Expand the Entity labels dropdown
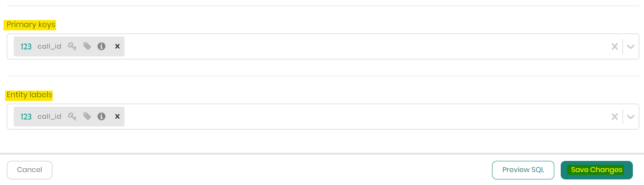644x185 pixels. 630,117
